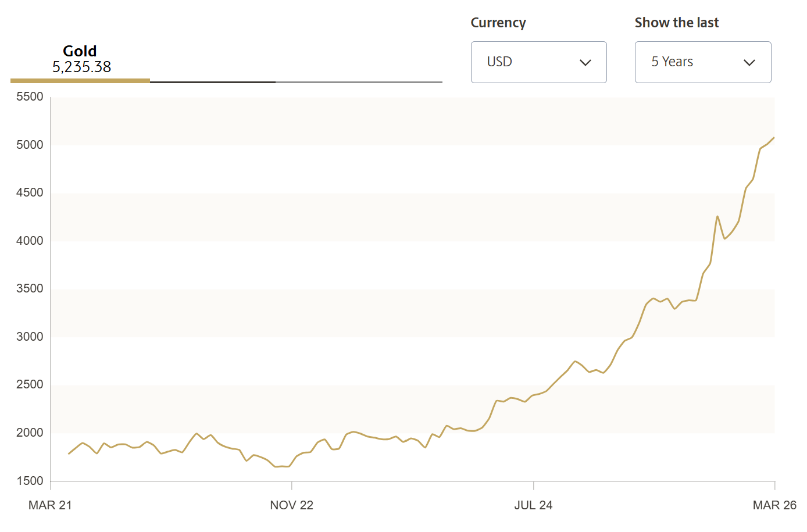Click the peak of the gold price line
This screenshot has height=532, width=807.
click(773, 138)
